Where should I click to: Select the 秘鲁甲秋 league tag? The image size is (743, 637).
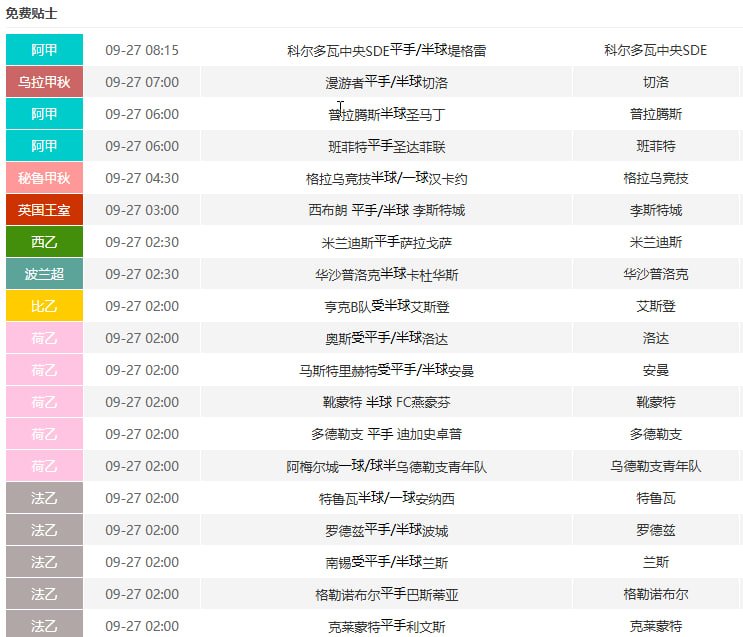(x=44, y=178)
